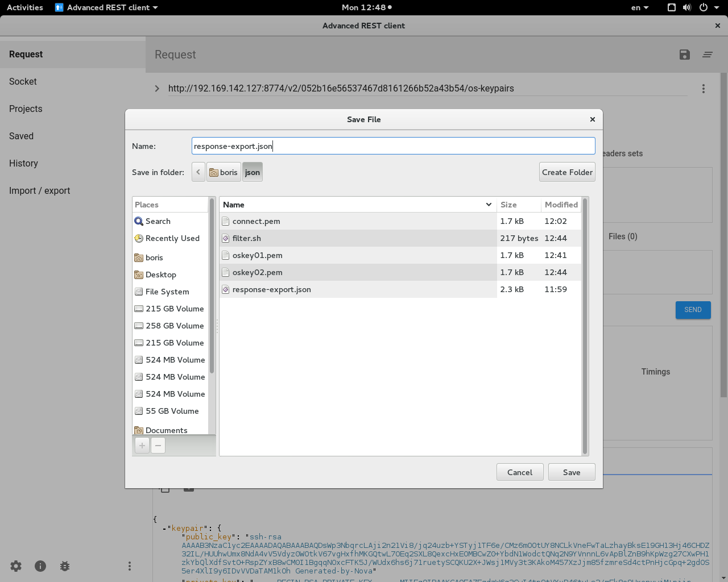
Task: Switch to the Timings tab
Action: point(656,372)
